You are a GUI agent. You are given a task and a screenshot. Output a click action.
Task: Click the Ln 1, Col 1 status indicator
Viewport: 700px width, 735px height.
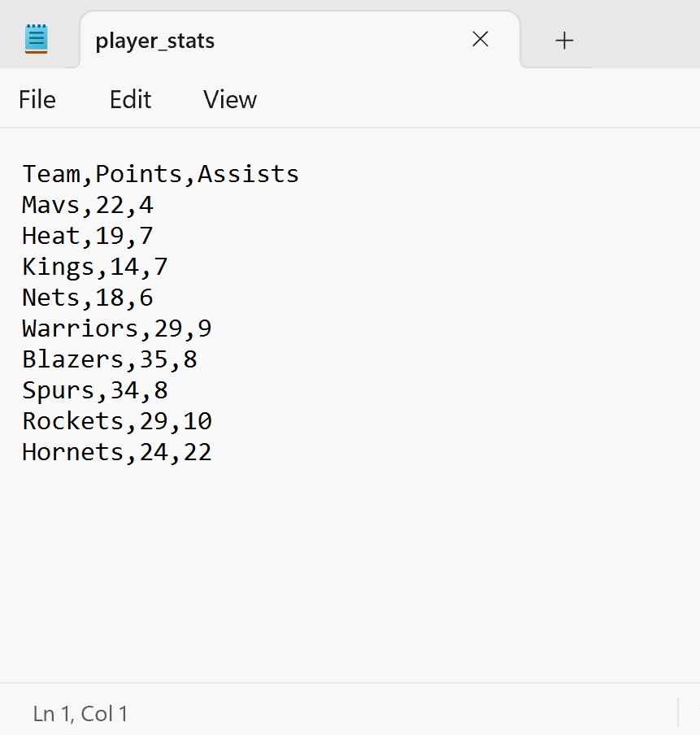(x=80, y=714)
